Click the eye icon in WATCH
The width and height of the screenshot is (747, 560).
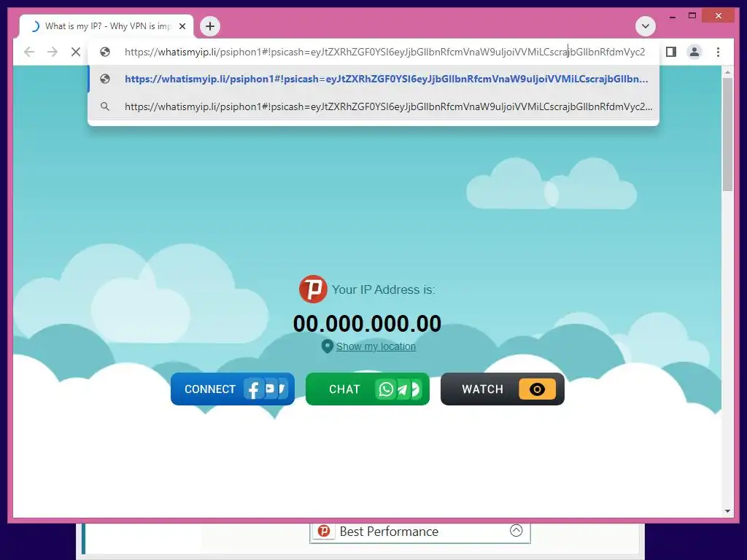[x=537, y=389]
